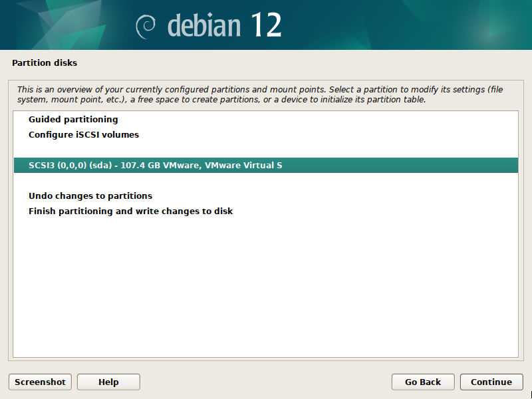Viewport: 532px width, 399px height.
Task: Click Continue to proceed
Action: [x=491, y=382]
